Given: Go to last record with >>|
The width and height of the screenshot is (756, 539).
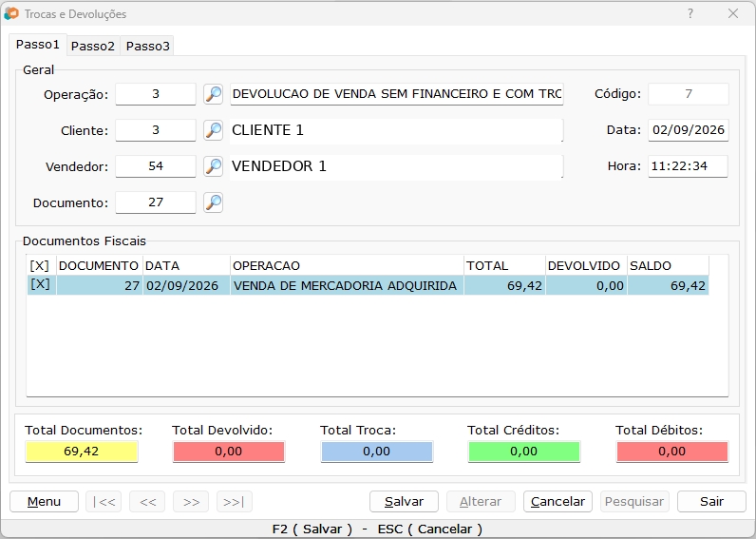Looking at the screenshot, I should click(x=235, y=502).
